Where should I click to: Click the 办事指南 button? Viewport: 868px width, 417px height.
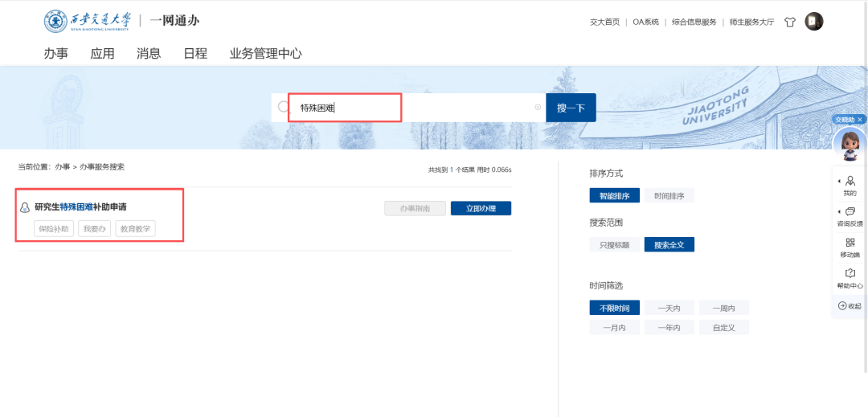click(416, 209)
